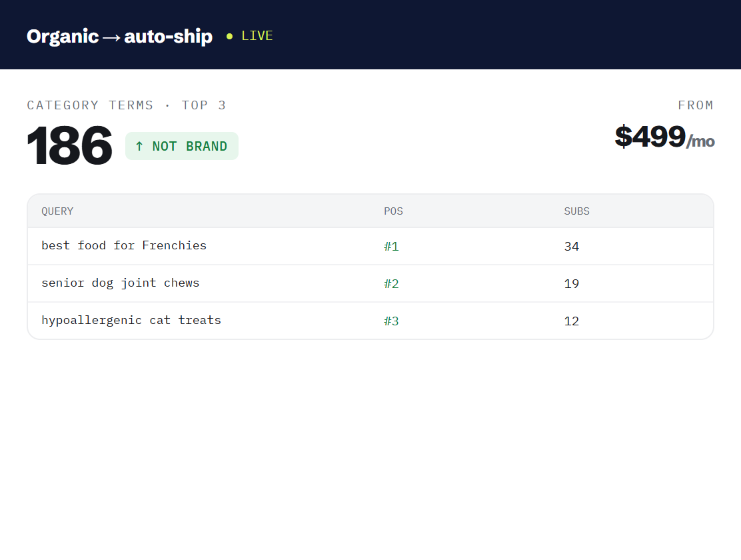
Task: Click position #2 in the table
Action: click(391, 284)
